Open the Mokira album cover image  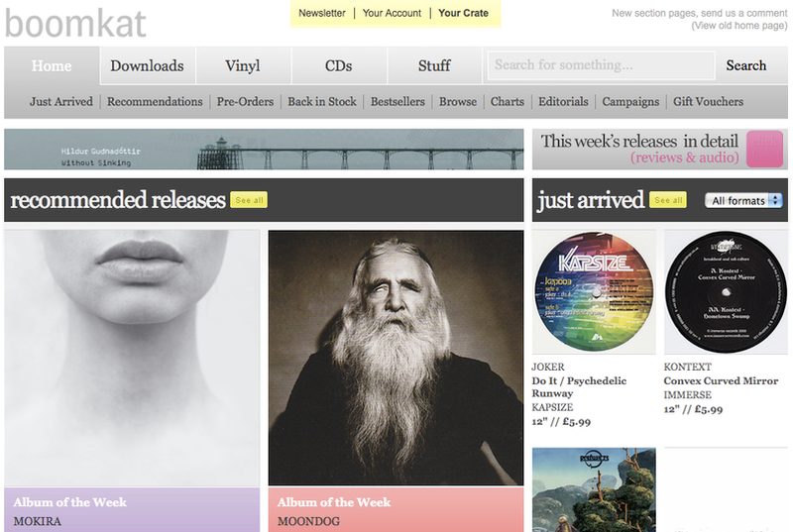tap(132, 358)
